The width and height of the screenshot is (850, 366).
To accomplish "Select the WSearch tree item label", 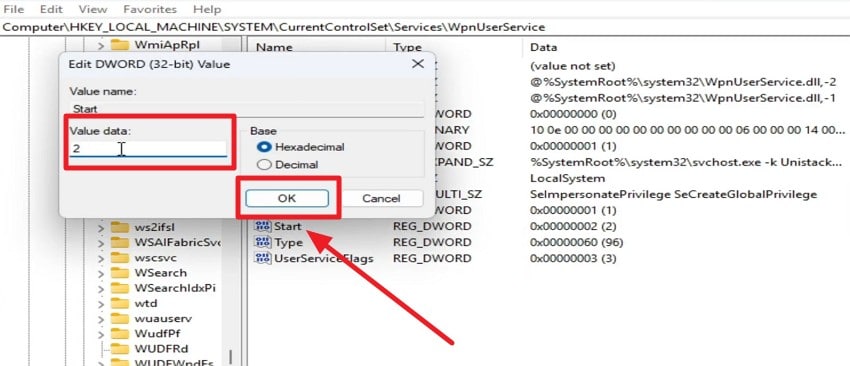I will coord(160,273).
